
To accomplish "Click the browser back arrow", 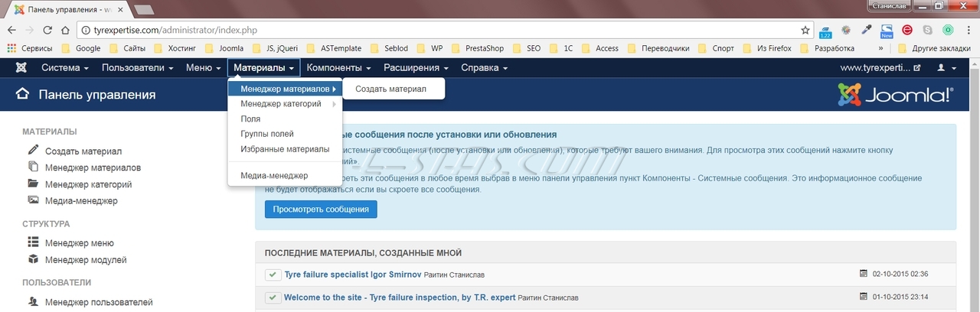I will [11, 31].
